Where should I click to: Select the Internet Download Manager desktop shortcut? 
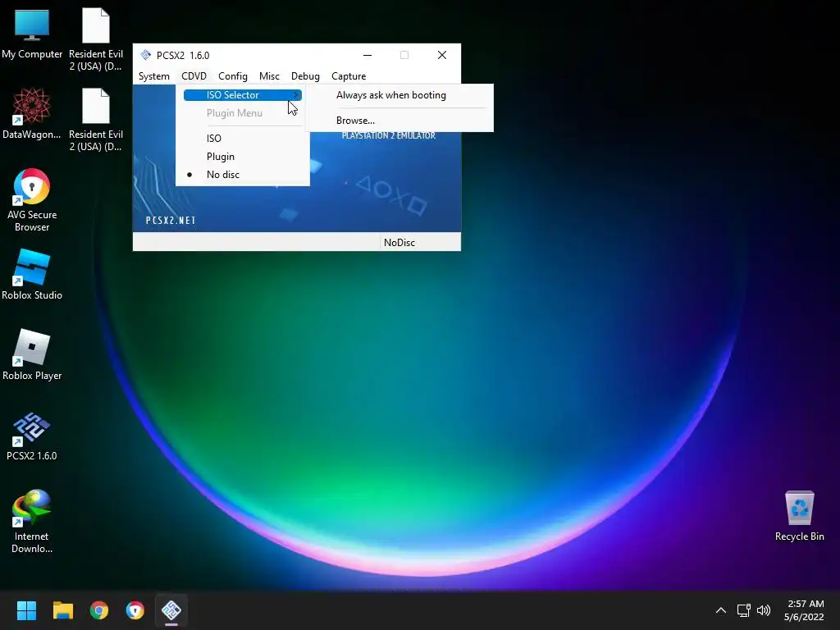pyautogui.click(x=32, y=521)
